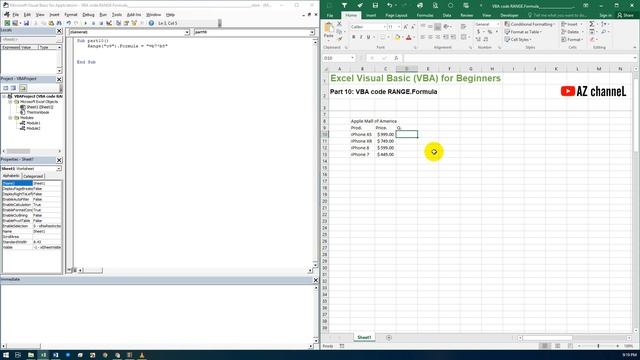Viewport: 640px width, 360px height.
Task: Open the Insert tab in Excel ribbon
Action: [x=371, y=16]
